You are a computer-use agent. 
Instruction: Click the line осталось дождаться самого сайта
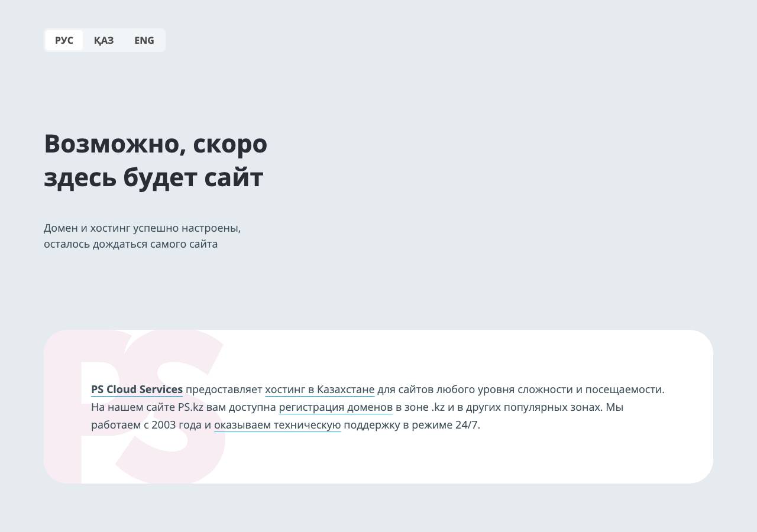pos(131,244)
